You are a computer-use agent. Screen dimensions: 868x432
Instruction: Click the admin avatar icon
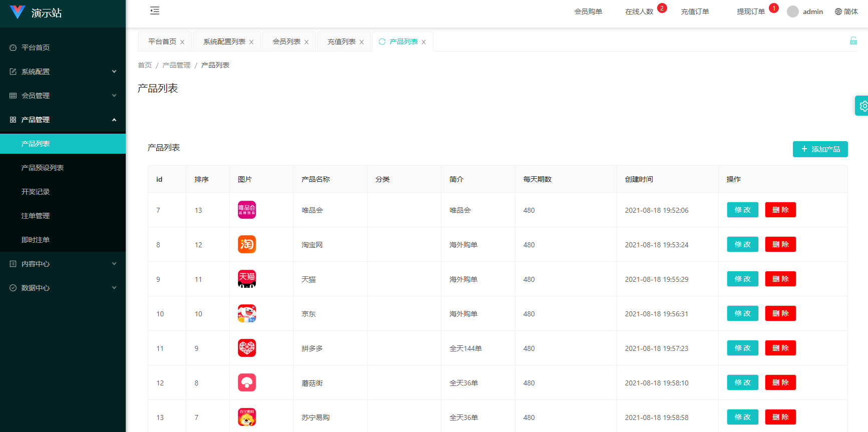click(x=792, y=12)
